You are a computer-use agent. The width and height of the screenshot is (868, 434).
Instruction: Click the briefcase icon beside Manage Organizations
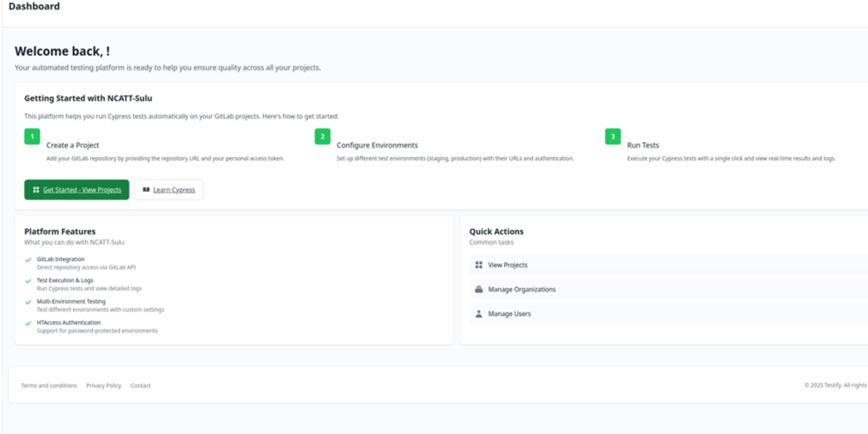click(x=479, y=289)
